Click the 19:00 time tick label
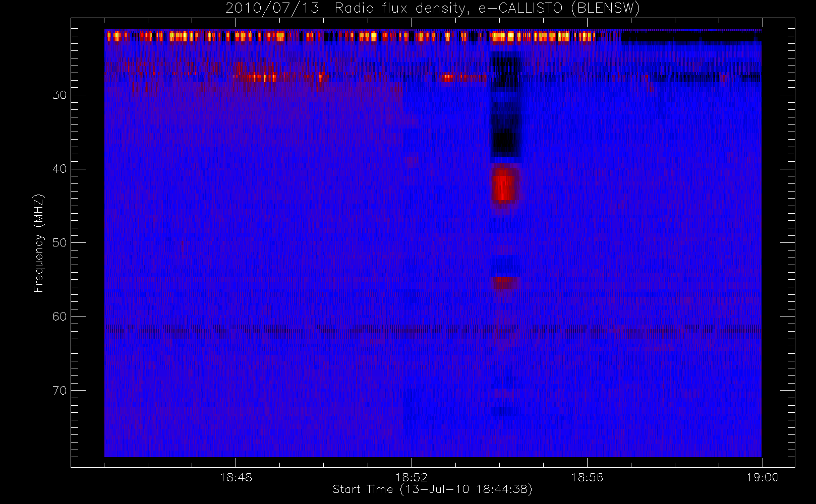 (x=763, y=477)
